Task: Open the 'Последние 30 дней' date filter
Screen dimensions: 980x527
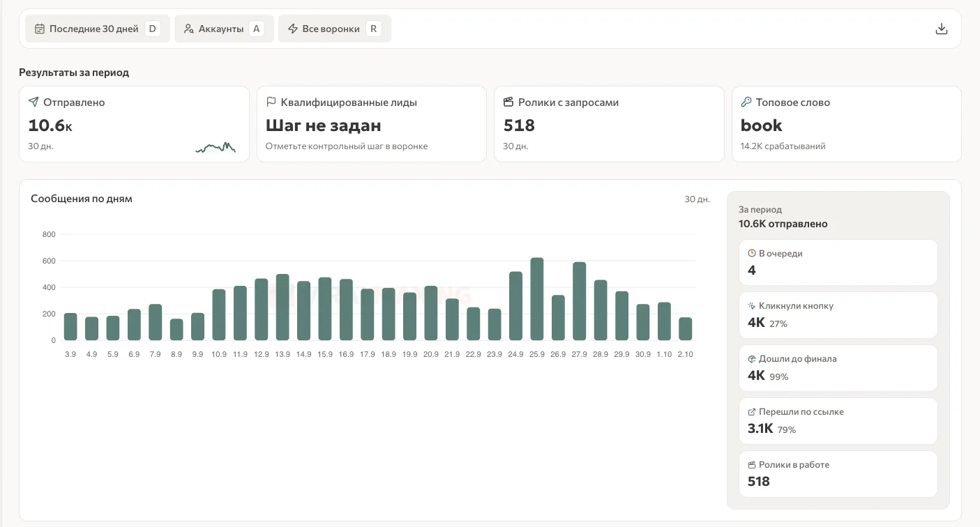Action: (x=98, y=29)
